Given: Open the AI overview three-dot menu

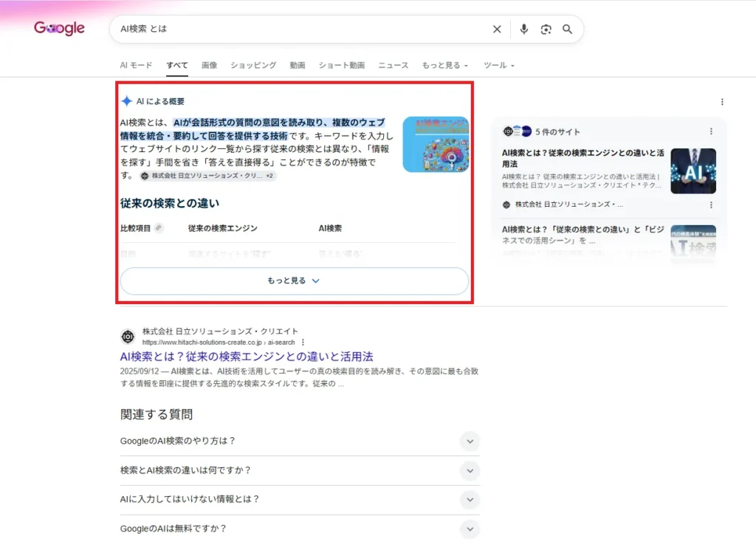Looking at the screenshot, I should click(722, 102).
